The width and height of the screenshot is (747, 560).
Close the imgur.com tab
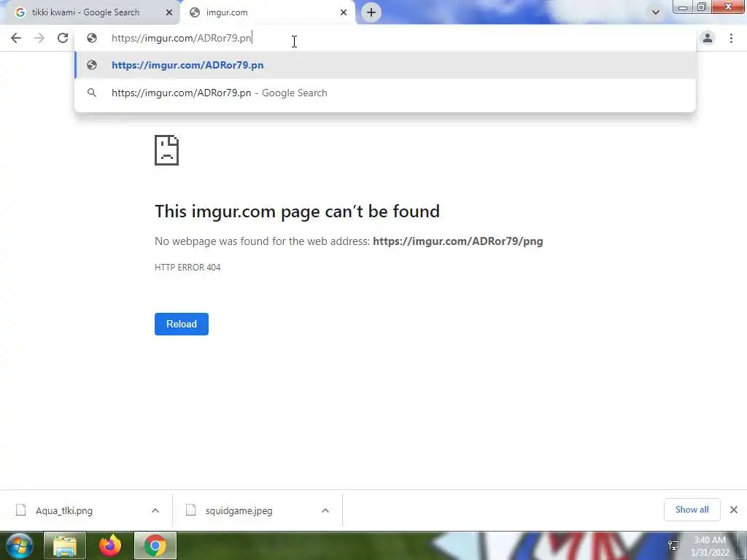344,12
